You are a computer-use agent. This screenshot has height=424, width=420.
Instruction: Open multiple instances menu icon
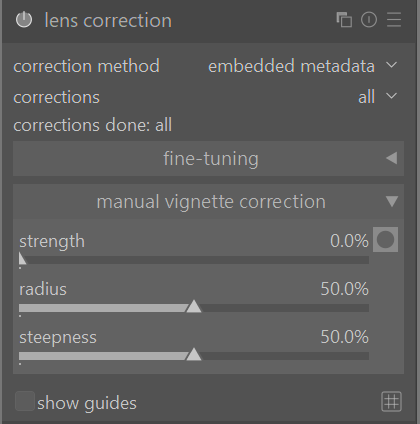pos(344,20)
